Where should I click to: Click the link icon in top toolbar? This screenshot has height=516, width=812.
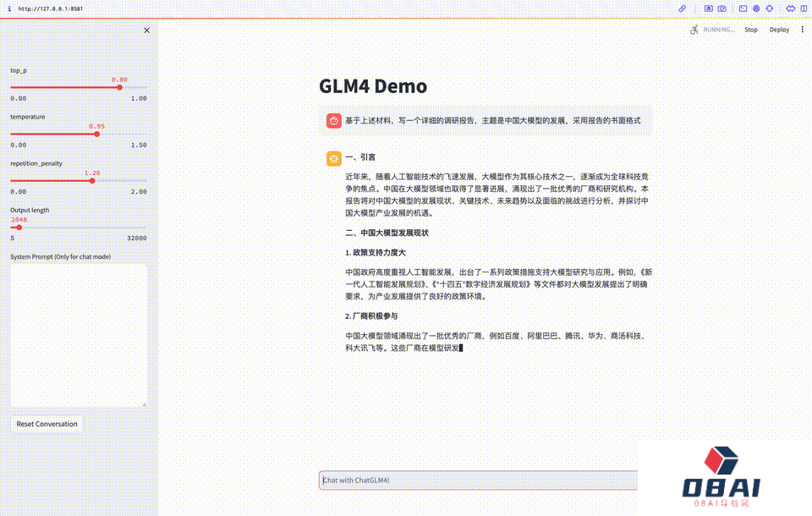(683, 8)
